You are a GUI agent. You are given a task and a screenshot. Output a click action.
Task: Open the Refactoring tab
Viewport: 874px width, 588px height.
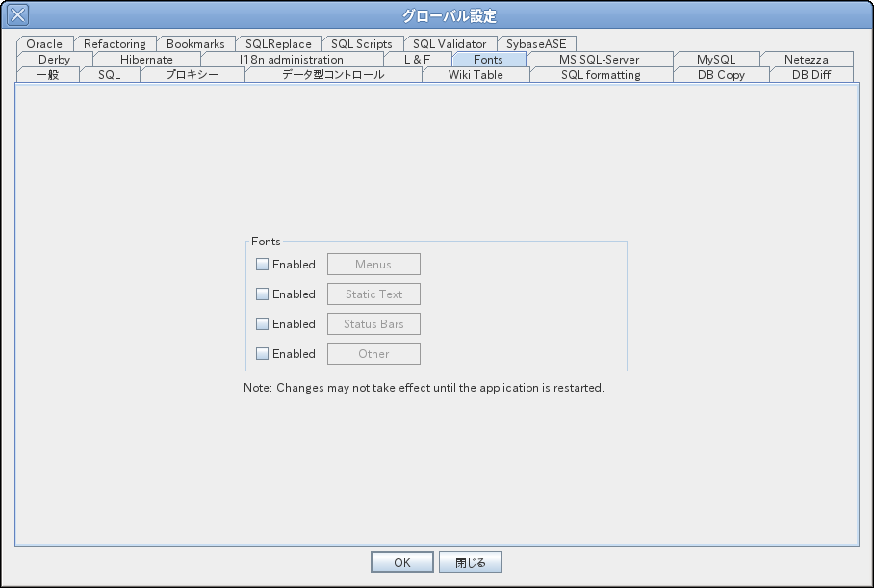pos(115,43)
